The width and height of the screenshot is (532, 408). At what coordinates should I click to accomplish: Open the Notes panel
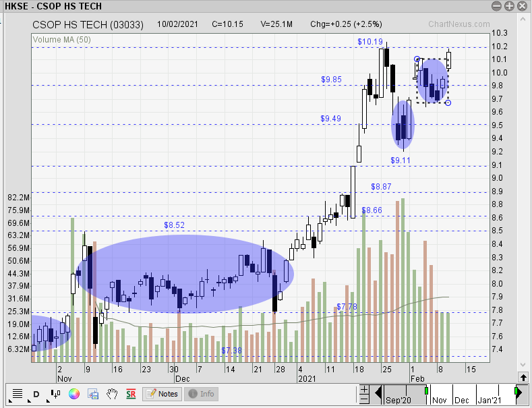click(x=162, y=394)
